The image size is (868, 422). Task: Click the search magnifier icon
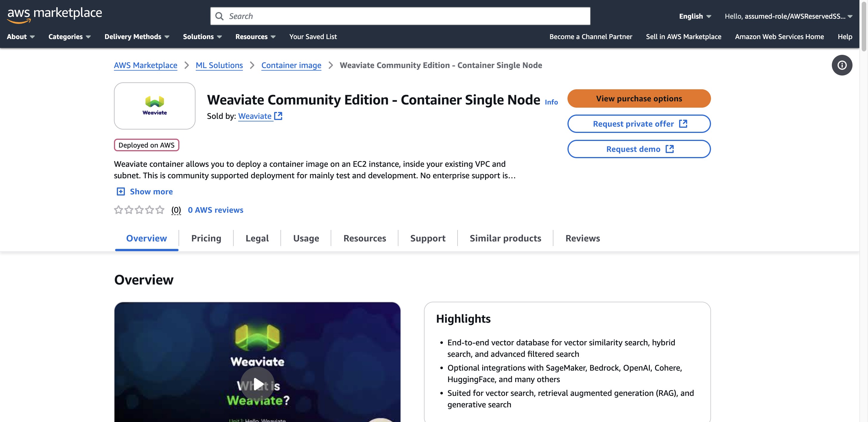coord(219,16)
